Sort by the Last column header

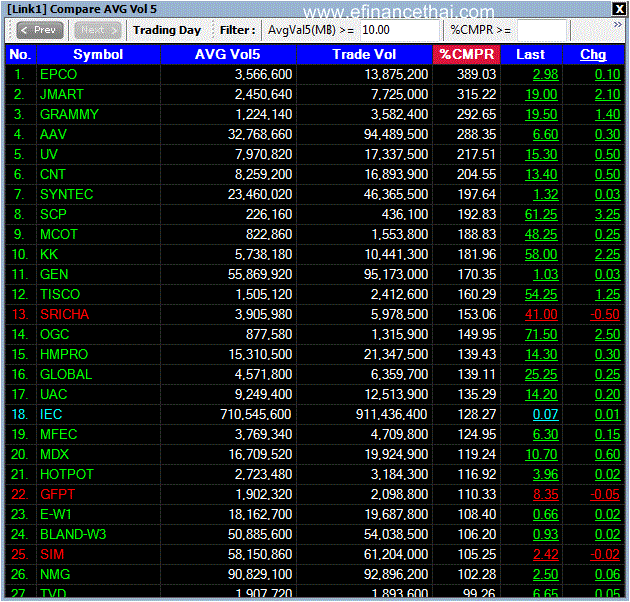click(x=531, y=54)
